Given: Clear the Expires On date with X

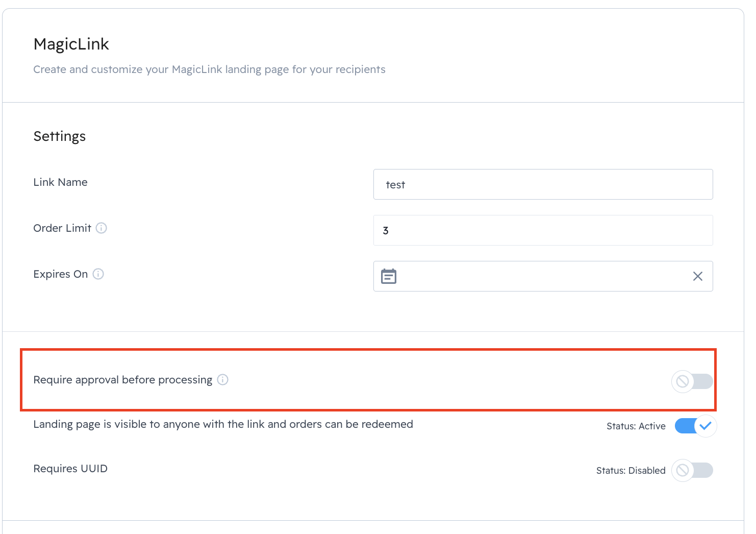Looking at the screenshot, I should click(x=697, y=276).
